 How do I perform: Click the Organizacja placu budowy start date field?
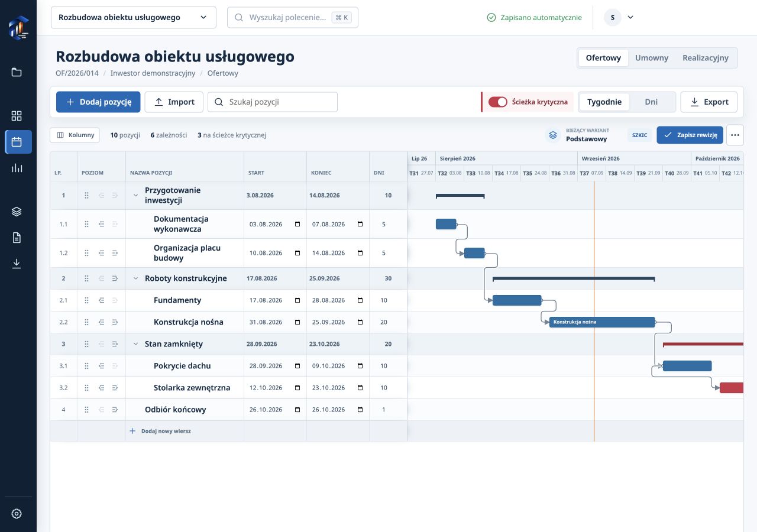pos(275,253)
